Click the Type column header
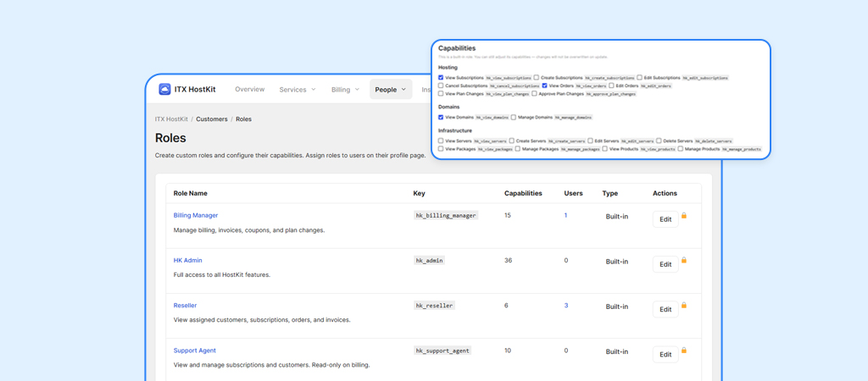 tap(610, 194)
